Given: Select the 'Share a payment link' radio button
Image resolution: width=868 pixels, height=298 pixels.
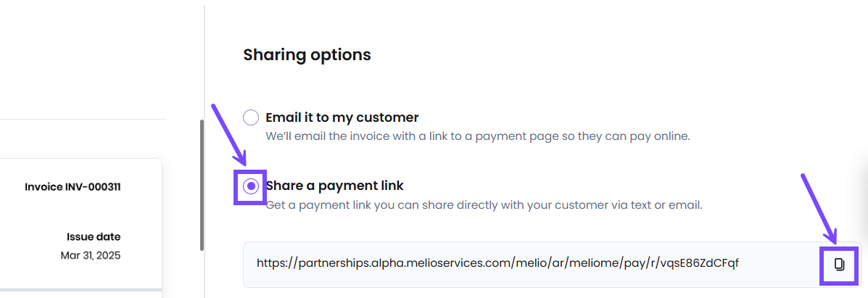Looking at the screenshot, I should (251, 186).
